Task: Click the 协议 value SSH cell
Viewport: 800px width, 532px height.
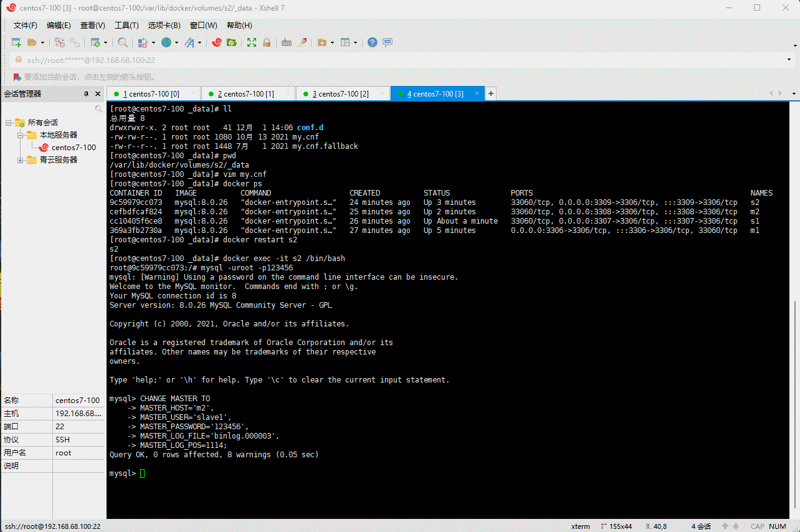Action: tap(79, 440)
